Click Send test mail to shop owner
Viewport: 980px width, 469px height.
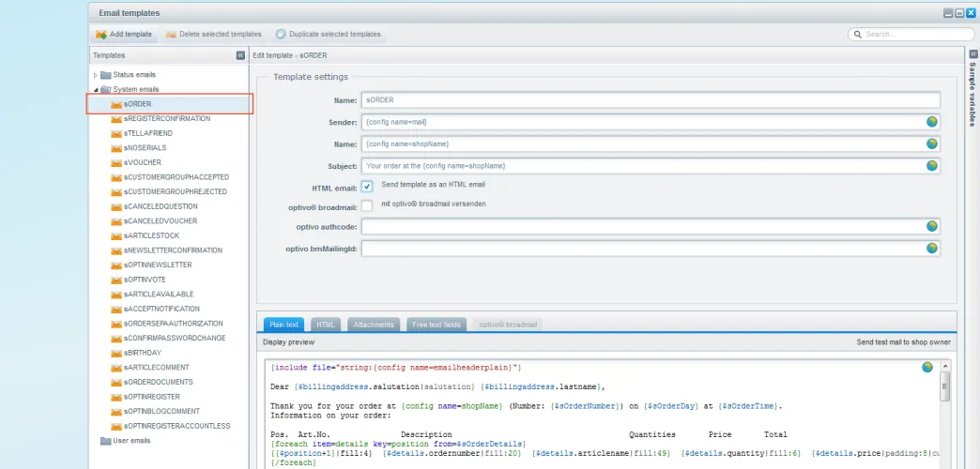[x=903, y=342]
